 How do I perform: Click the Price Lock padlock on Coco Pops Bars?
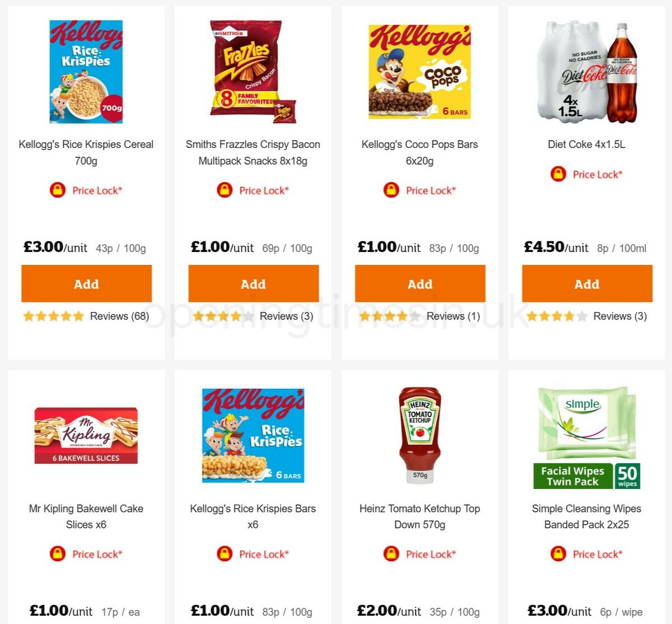[390, 190]
